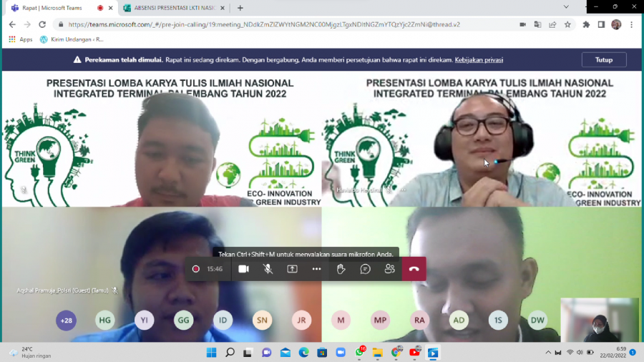This screenshot has width=644, height=362.
Task: Open Zoom from taskbar
Action: (x=341, y=353)
